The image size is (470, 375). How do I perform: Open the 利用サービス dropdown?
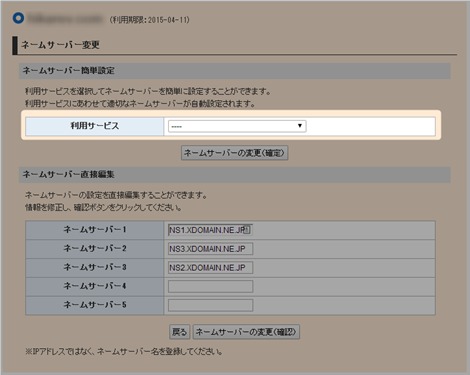237,126
